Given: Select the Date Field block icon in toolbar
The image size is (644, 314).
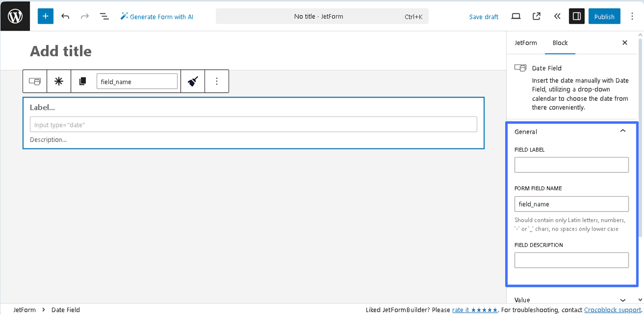Looking at the screenshot, I should pyautogui.click(x=34, y=81).
